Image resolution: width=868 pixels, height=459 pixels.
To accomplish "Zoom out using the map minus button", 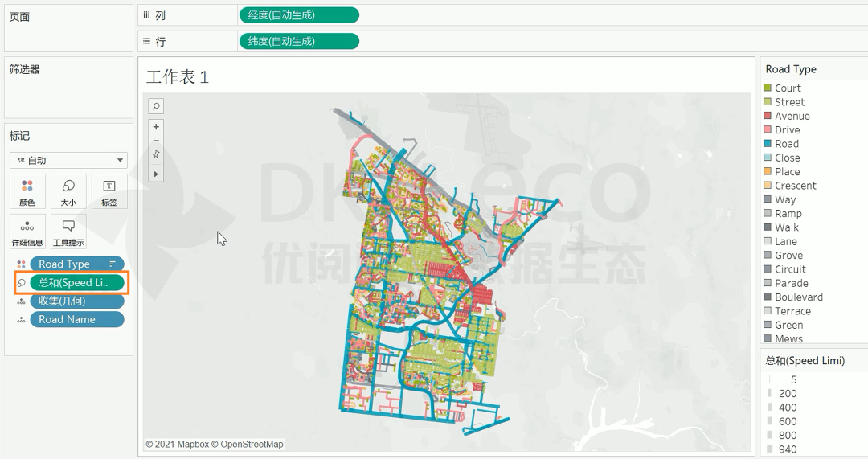I will (156, 141).
